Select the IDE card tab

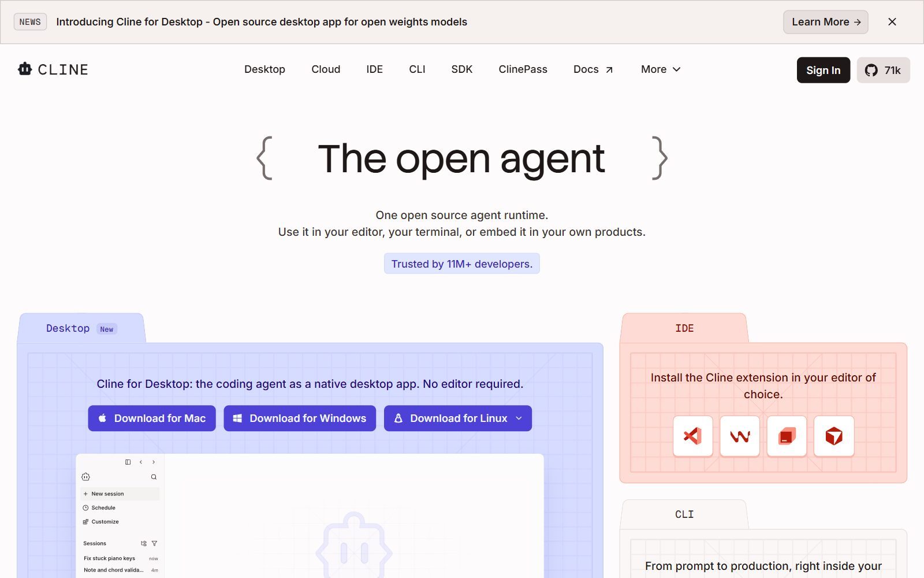(x=684, y=328)
